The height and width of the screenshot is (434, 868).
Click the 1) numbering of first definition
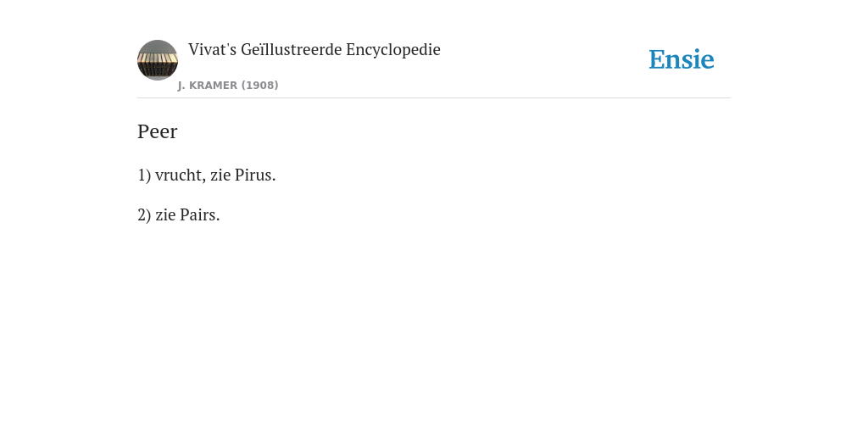click(x=144, y=175)
